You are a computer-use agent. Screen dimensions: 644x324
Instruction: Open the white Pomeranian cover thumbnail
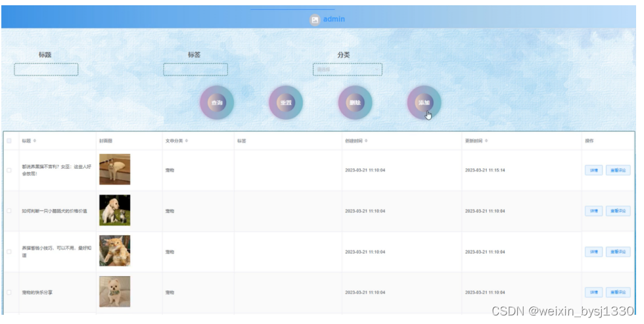(114, 292)
